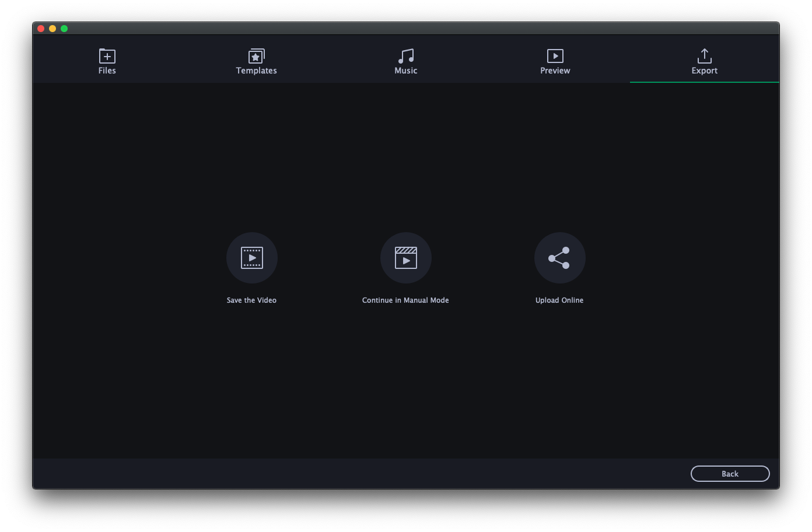The image size is (812, 532).
Task: Click the Music note icon
Action: (405, 57)
